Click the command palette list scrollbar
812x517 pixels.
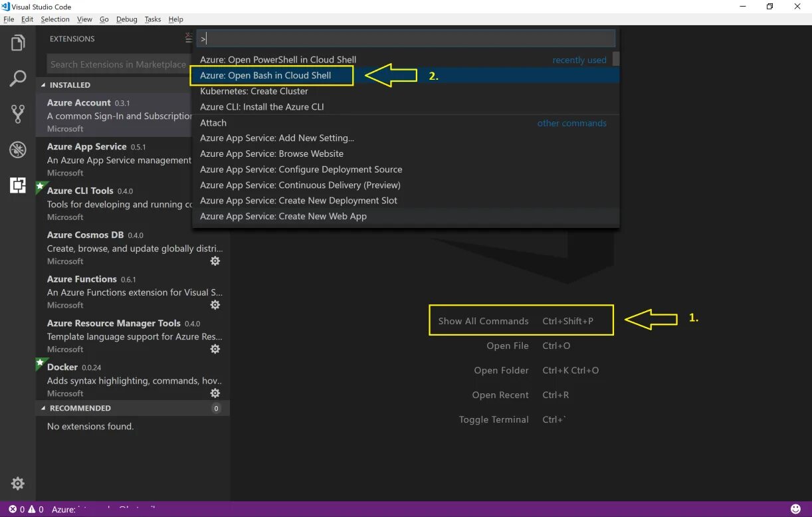click(x=616, y=59)
